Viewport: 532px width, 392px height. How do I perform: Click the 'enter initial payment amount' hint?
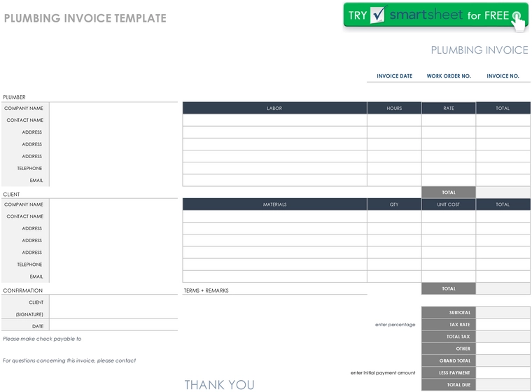coord(383,372)
